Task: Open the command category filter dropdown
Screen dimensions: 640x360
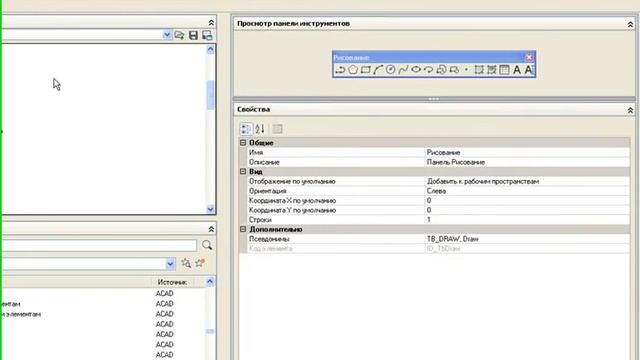Action: [170, 264]
